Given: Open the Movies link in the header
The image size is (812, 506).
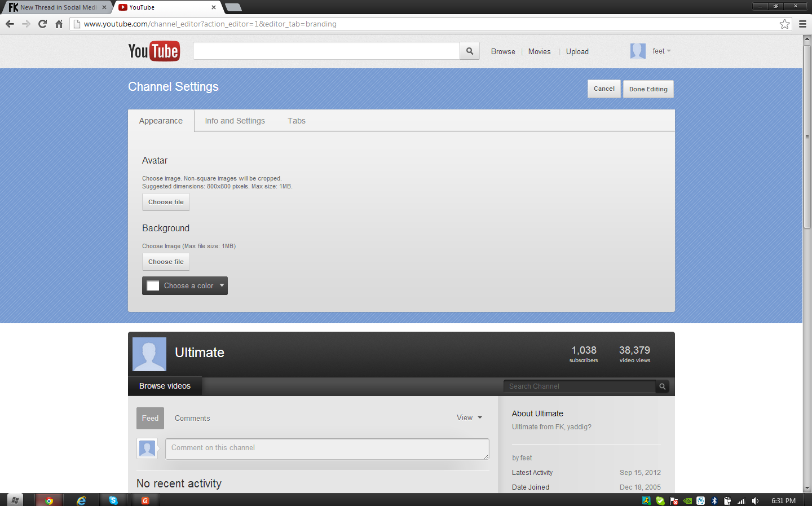Looking at the screenshot, I should 540,51.
